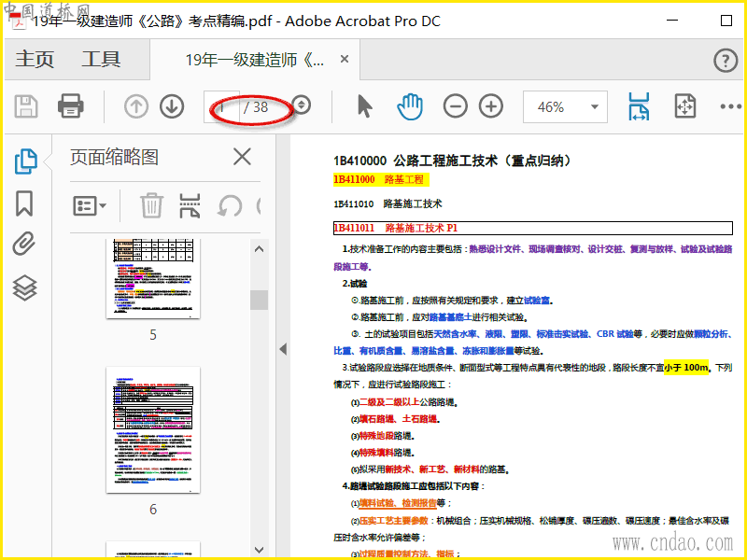Click the yellow highlighted 小于 100m text
This screenshot has height=560, width=747.
[x=685, y=367]
